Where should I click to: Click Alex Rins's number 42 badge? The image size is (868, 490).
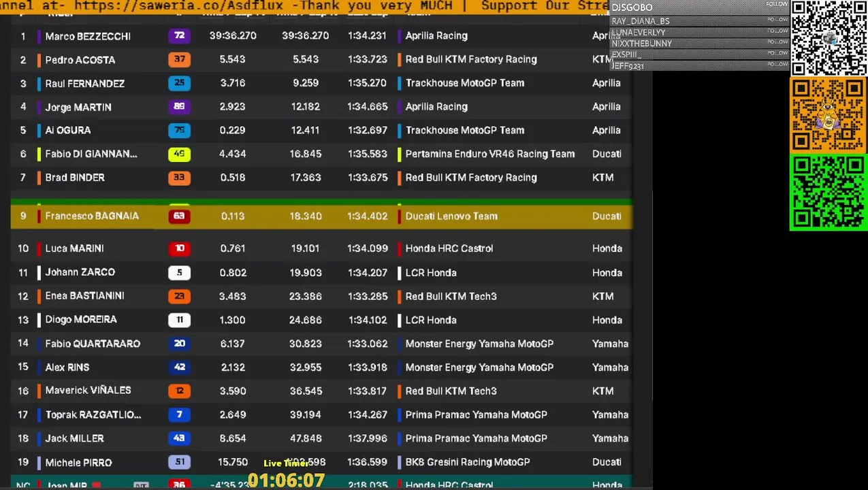pos(180,367)
